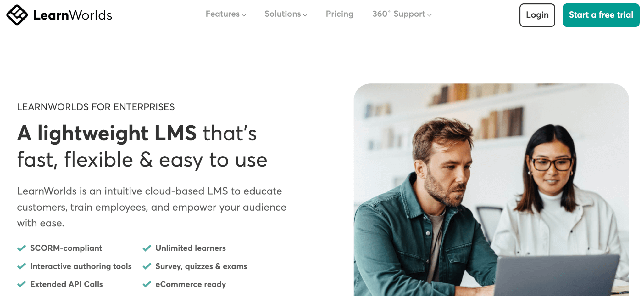644x296 pixels.
Task: Select the Features menu label
Action: [223, 14]
